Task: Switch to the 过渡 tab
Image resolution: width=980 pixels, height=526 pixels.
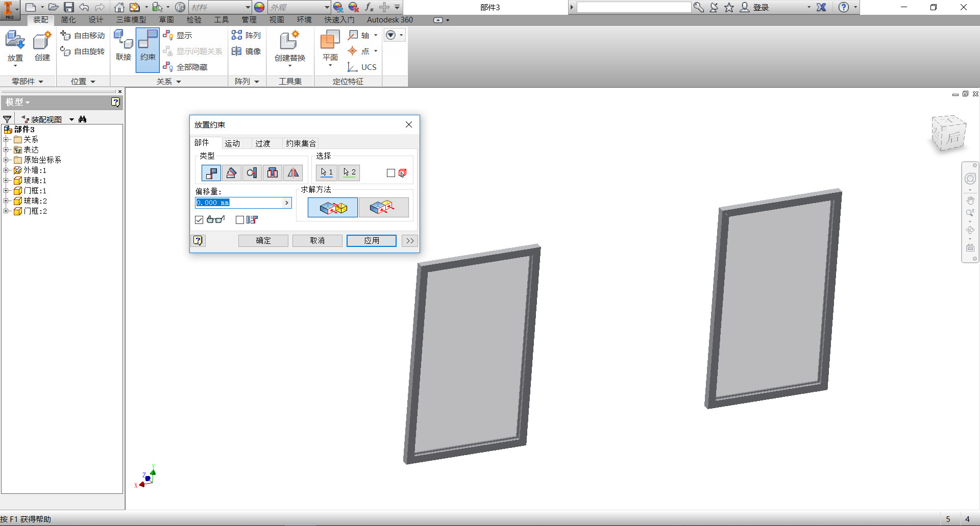Action: [263, 143]
